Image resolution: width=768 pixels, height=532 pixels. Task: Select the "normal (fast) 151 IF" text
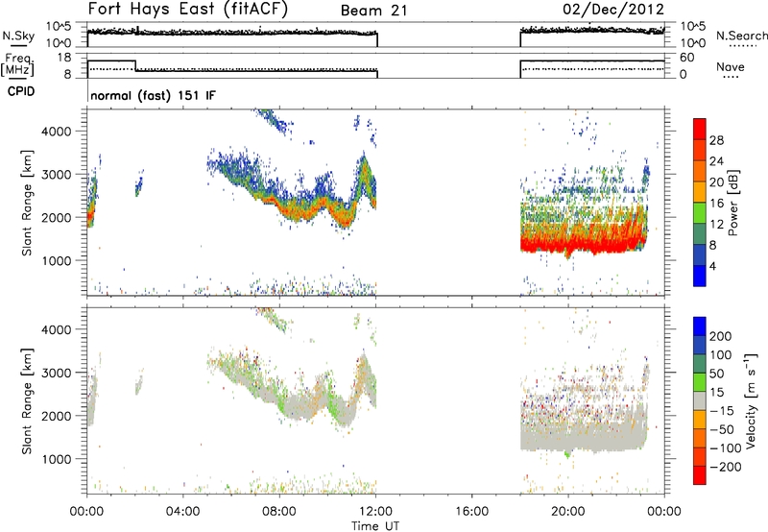153,96
